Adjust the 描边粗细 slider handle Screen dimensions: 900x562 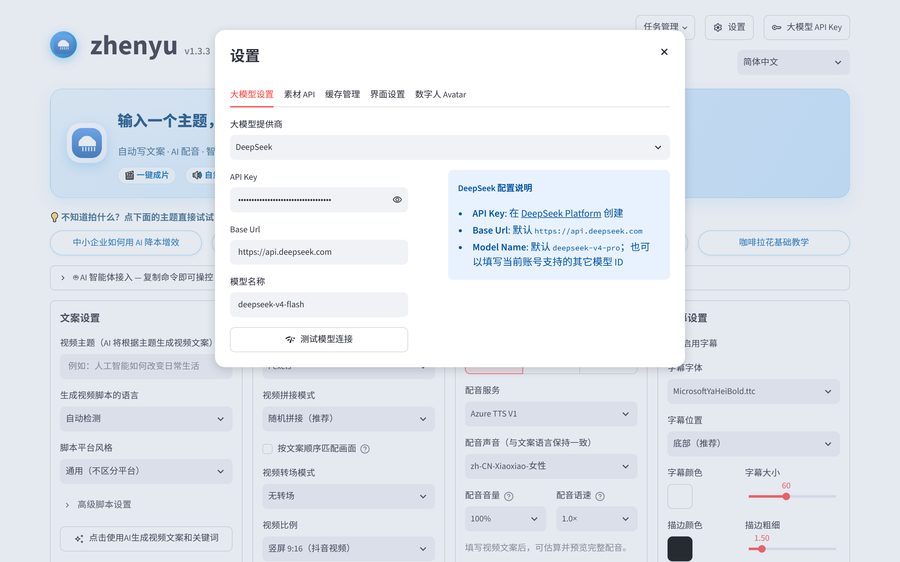762,549
